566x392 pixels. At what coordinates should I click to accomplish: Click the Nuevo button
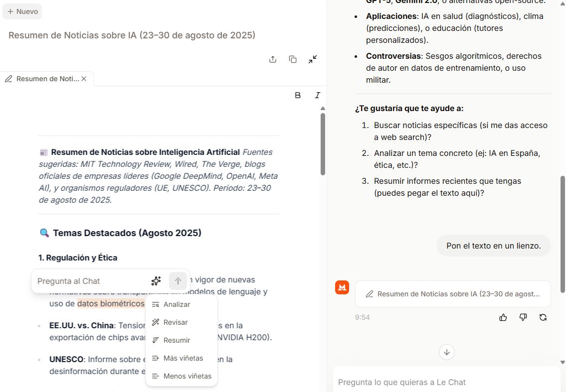(22, 11)
